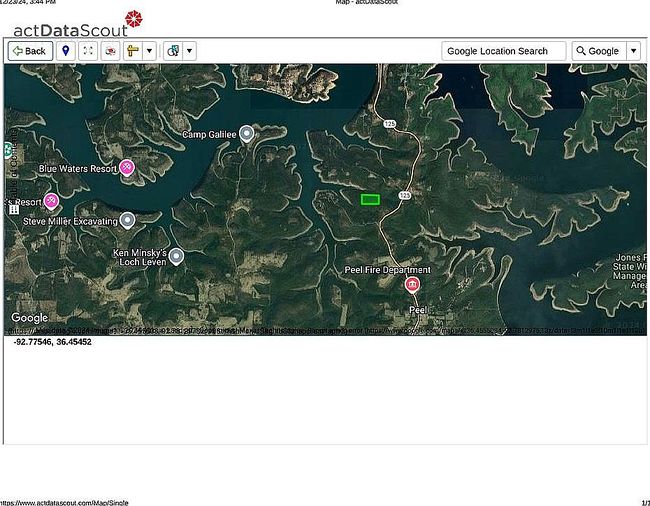
Task: Select coordinates text -92.77546, 36.45452
Action: coord(52,342)
